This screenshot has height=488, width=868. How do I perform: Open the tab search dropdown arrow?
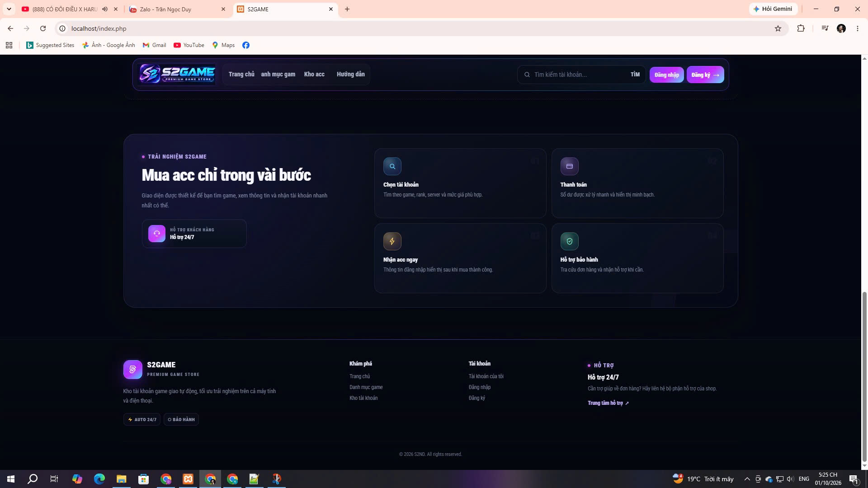click(x=9, y=9)
